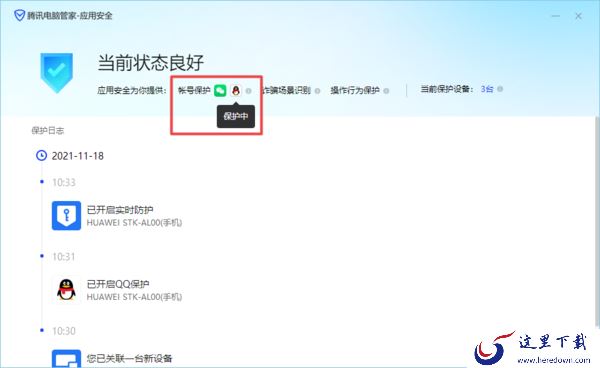The image size is (600, 368).
Task: Click the vertical scrollbar of the log
Action: (597, 221)
